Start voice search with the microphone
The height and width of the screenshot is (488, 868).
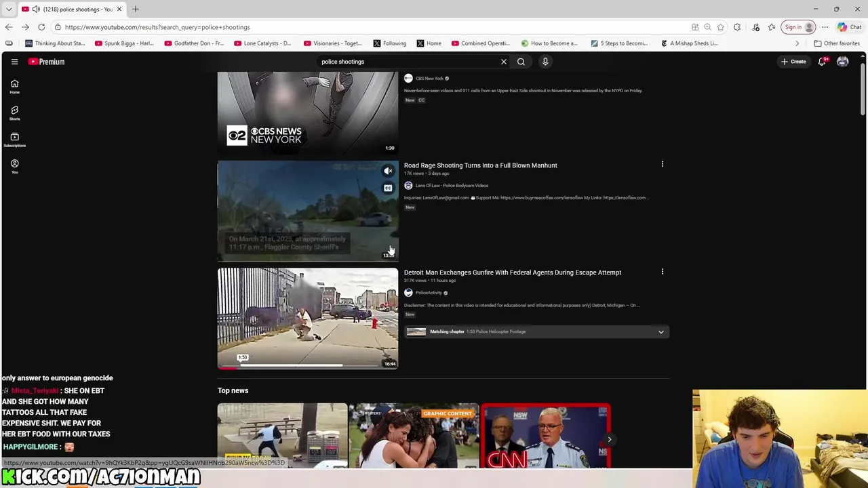[x=545, y=62]
